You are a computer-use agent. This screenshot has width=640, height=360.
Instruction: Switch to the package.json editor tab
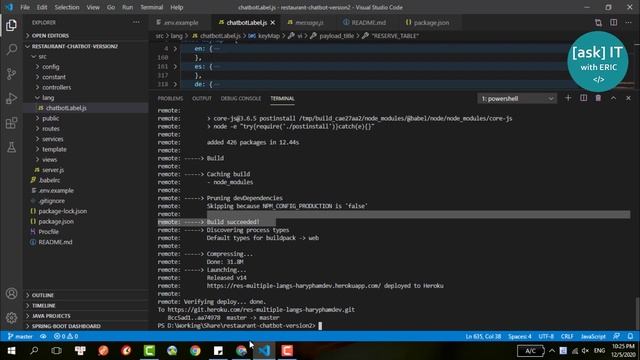(x=427, y=22)
